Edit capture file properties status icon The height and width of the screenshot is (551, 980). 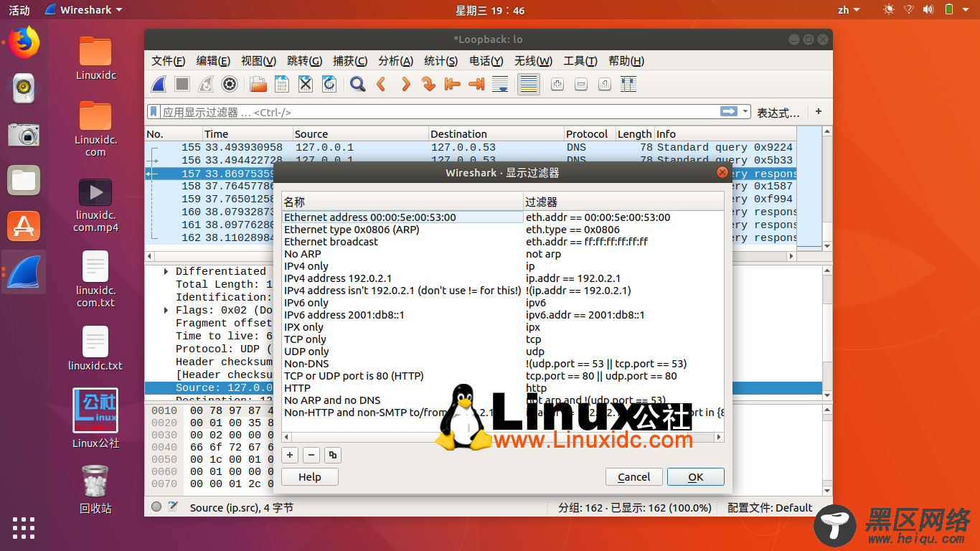click(173, 507)
